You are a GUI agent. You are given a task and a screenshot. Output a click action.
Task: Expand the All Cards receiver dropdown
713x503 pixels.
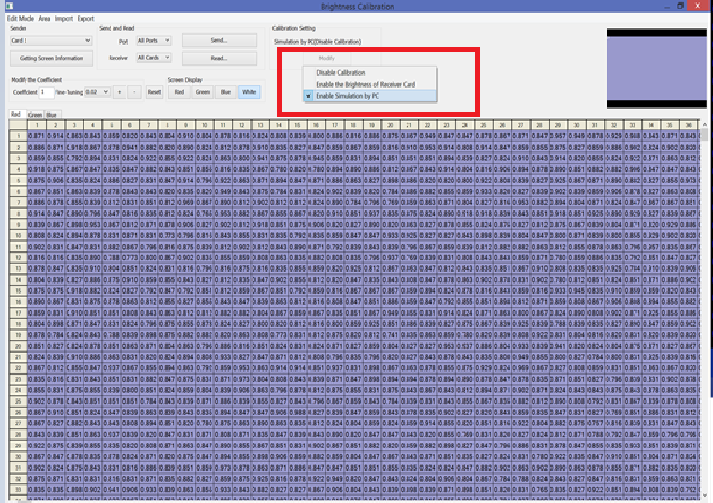tap(168, 58)
